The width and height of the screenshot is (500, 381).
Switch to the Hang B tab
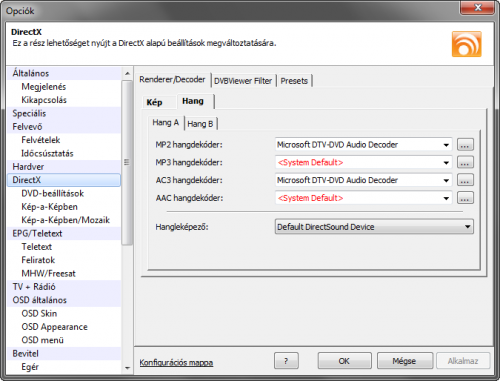(x=200, y=124)
